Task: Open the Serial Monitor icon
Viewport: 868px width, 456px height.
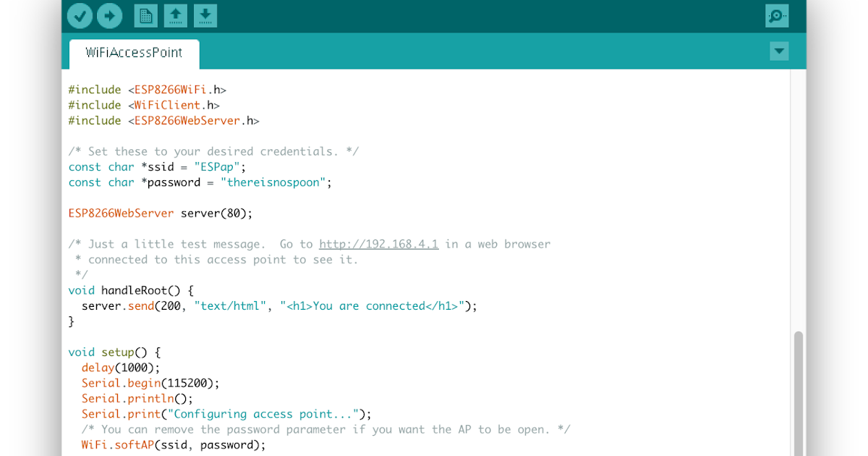Action: (x=777, y=15)
